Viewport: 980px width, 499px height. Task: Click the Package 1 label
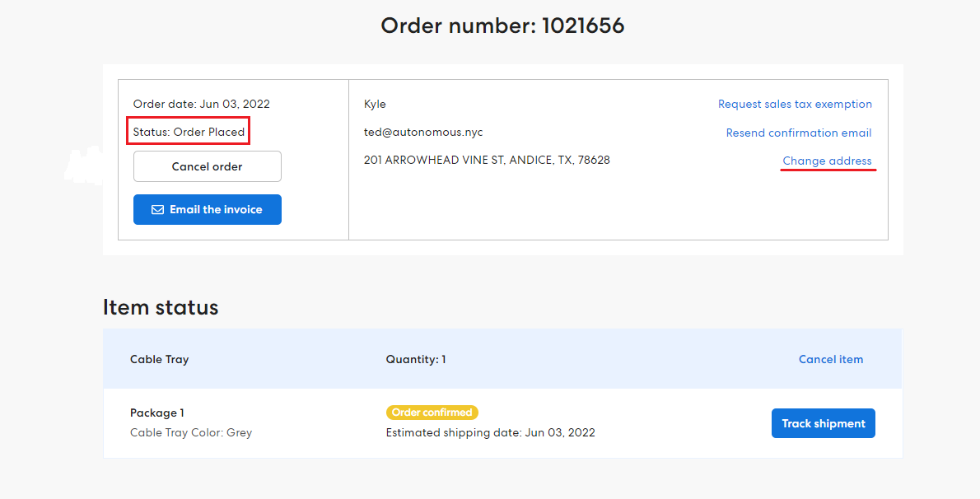pos(156,413)
